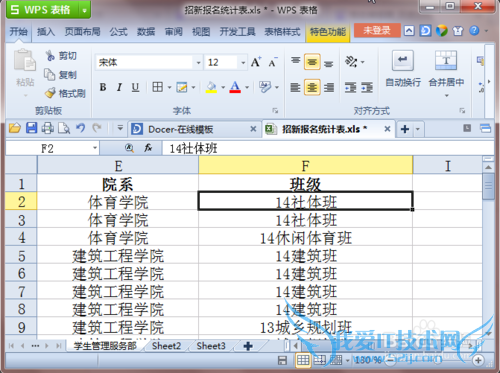
Task: Redo the last action
Action: click(x=97, y=128)
